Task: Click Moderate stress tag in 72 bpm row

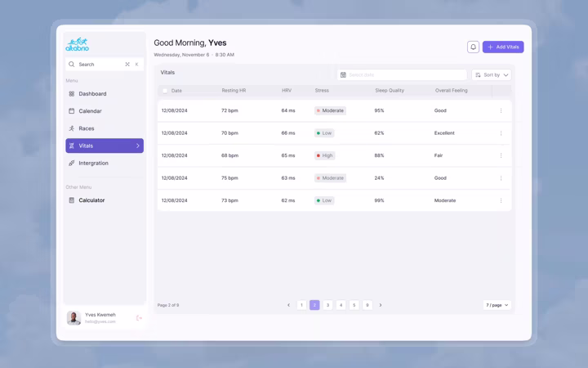Action: [x=330, y=110]
